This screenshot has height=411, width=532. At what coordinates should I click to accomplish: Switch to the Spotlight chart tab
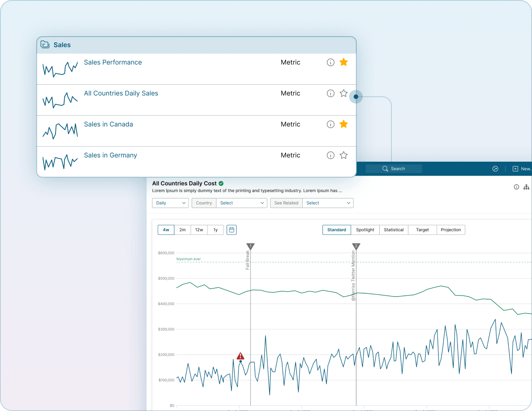click(x=365, y=230)
